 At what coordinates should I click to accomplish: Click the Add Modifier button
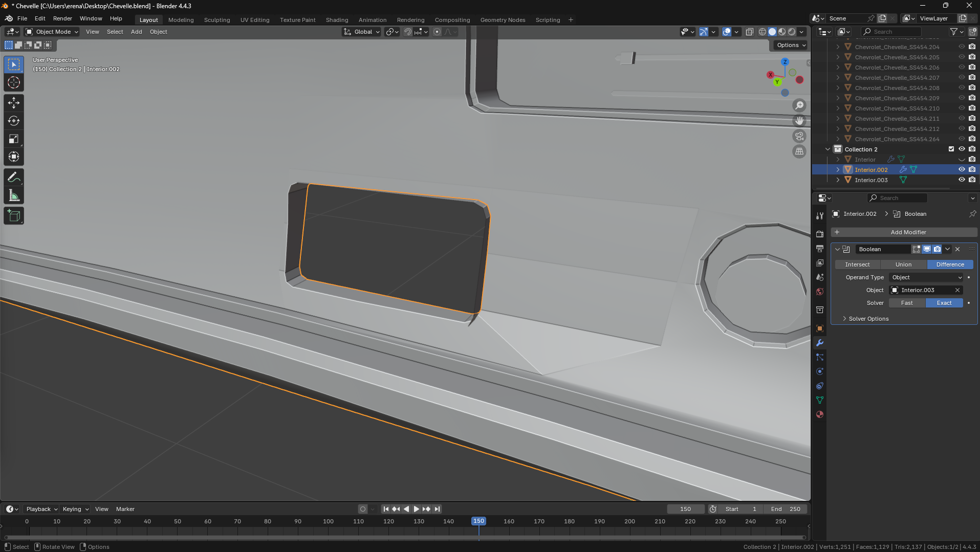tap(904, 232)
